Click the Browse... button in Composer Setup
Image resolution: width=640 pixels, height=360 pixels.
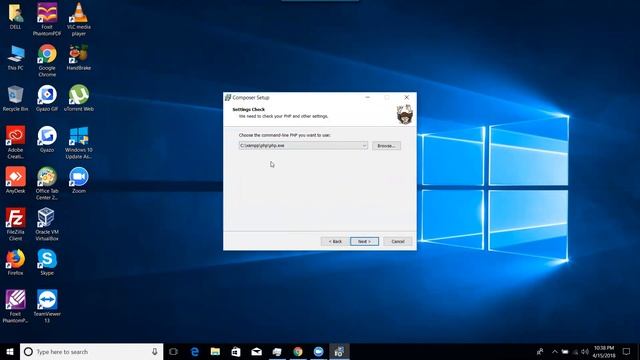pos(386,146)
